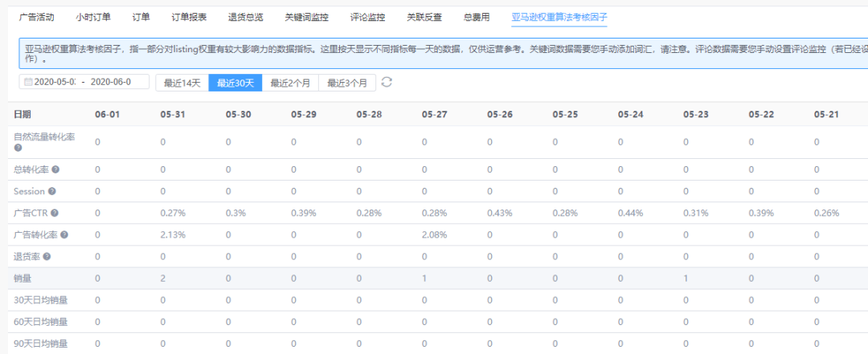This screenshot has width=868, height=354.
Task: Click the 退货率 row label
Action: pos(27,257)
